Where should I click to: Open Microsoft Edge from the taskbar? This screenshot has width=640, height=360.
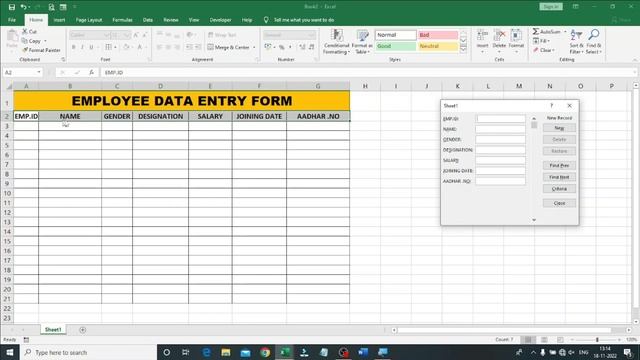tap(206, 352)
